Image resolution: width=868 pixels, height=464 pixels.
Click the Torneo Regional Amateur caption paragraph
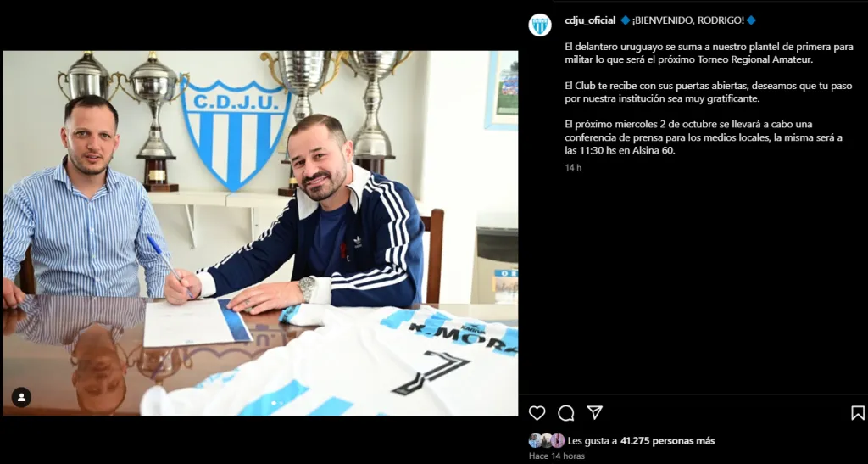[701, 53]
